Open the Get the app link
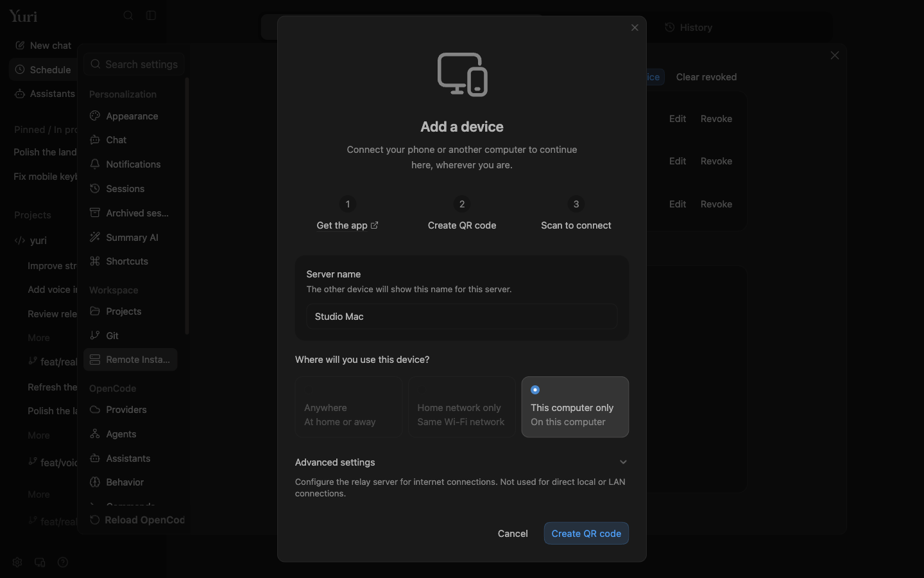Screen dimensions: 924x578 pos(348,225)
